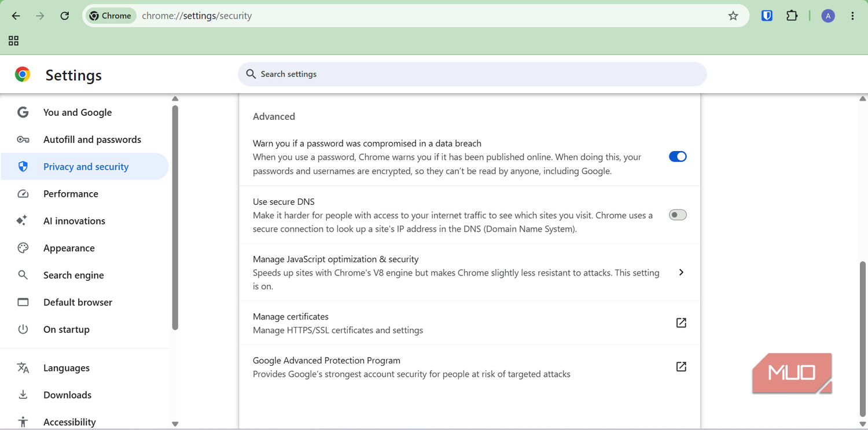Open Google Advanced Protection Program external link icon
Viewport: 868px width, 430px height.
coord(681,367)
